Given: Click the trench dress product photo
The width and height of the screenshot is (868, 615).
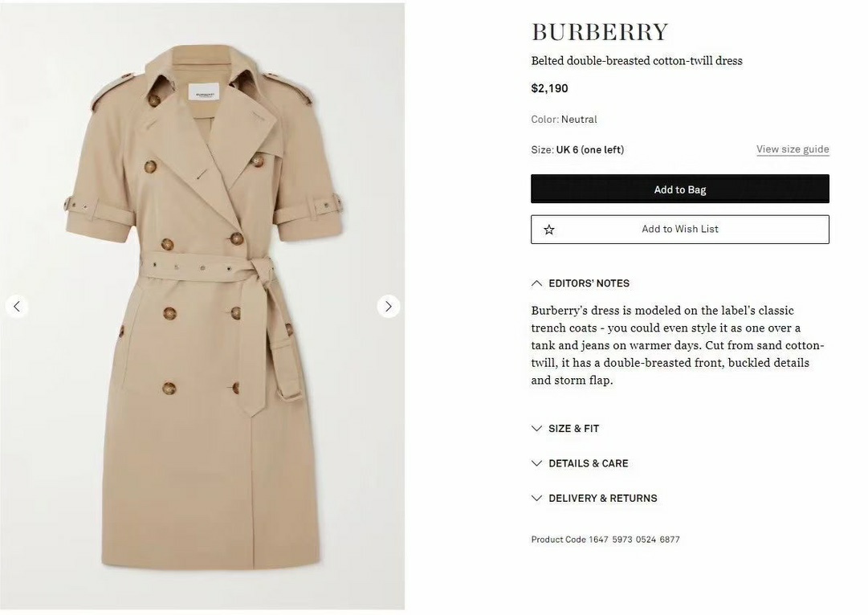Looking at the screenshot, I should point(202,306).
